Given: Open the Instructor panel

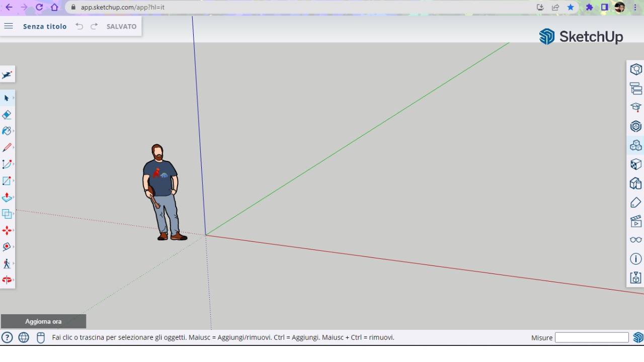Looking at the screenshot, I should click(x=635, y=107).
